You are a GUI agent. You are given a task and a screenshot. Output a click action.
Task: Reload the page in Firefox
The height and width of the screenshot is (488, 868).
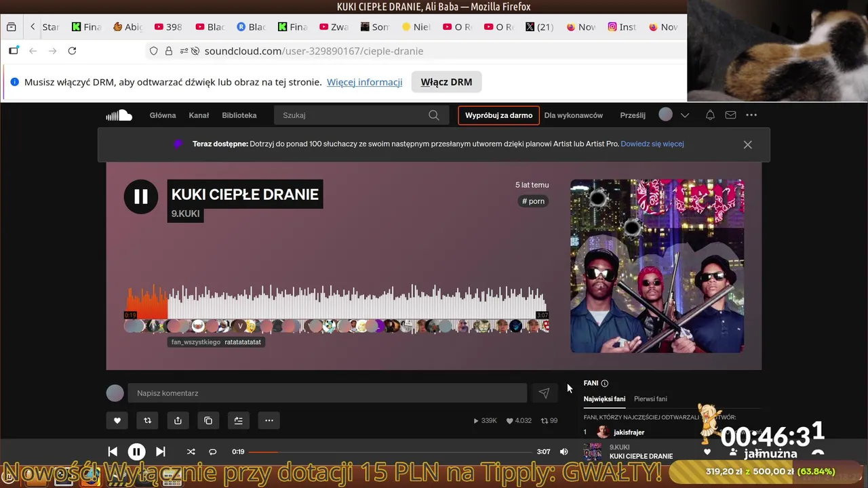click(72, 51)
